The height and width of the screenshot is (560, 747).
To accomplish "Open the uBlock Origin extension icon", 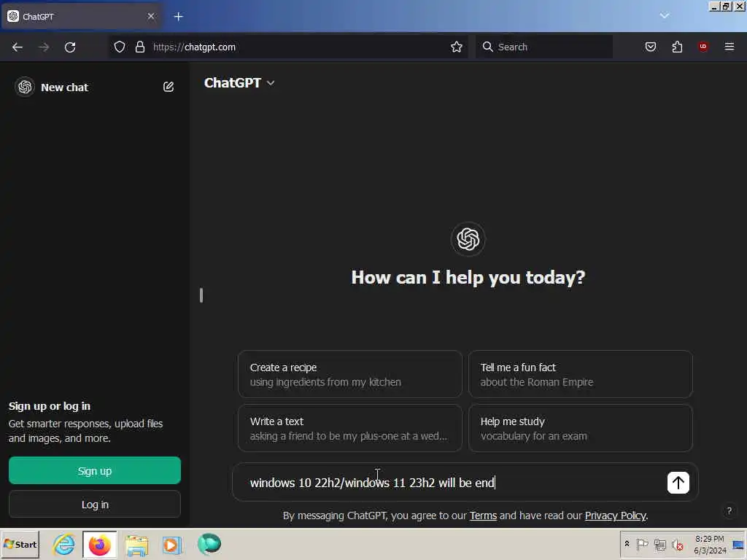I will [703, 46].
